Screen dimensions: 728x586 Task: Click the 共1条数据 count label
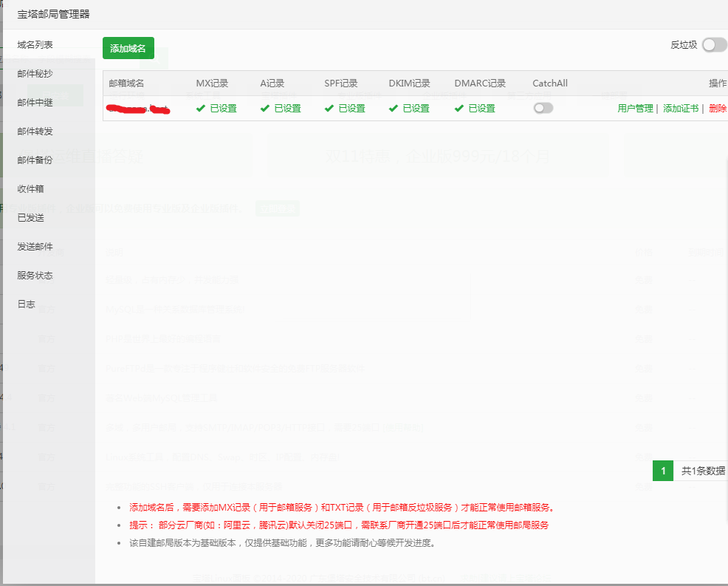pyautogui.click(x=703, y=471)
